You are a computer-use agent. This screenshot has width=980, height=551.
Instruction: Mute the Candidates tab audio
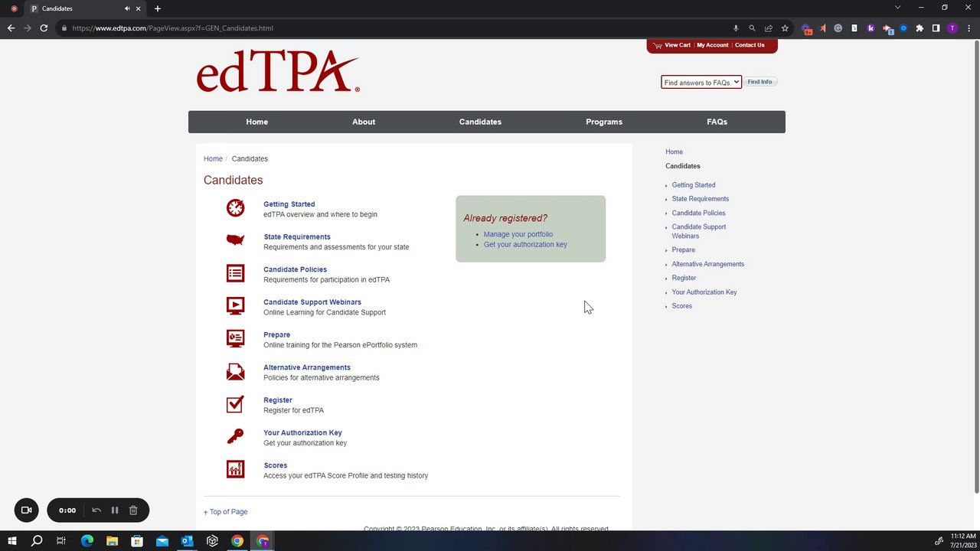(x=127, y=8)
